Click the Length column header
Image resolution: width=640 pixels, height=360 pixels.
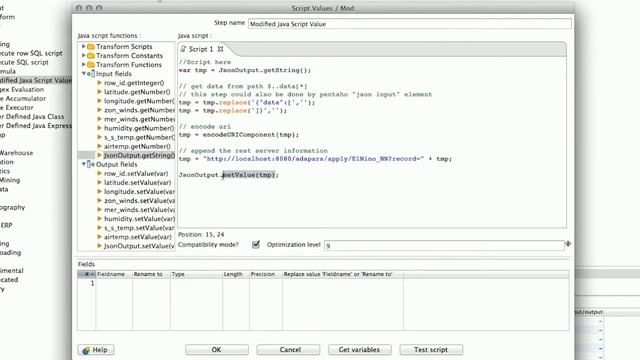[x=236, y=274]
